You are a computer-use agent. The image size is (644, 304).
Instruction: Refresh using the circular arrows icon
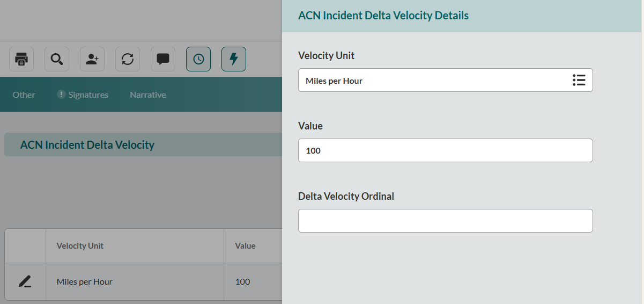[128, 59]
